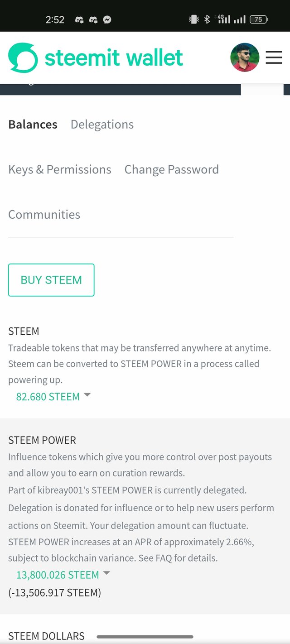Open Keys & Permissions tab
Screen dimensions: 290x644
[x=60, y=169]
